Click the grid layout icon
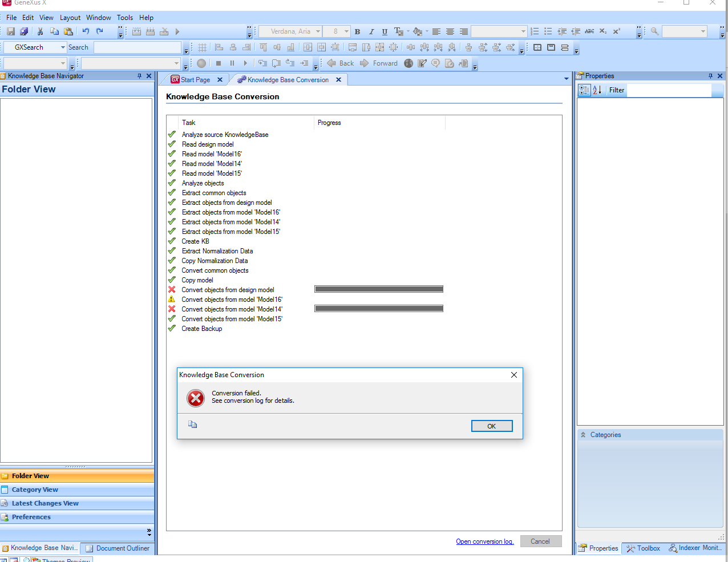This screenshot has height=562, width=728. [203, 47]
